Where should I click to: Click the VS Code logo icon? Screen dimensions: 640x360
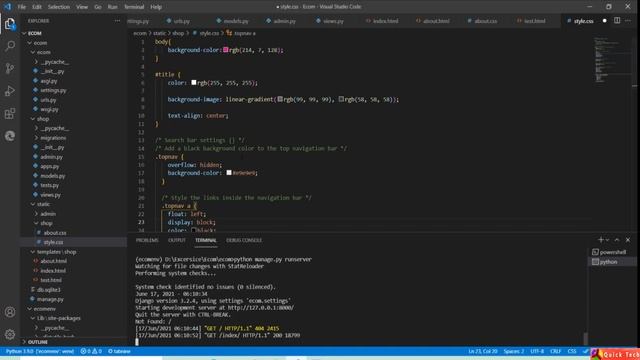[x=7, y=7]
